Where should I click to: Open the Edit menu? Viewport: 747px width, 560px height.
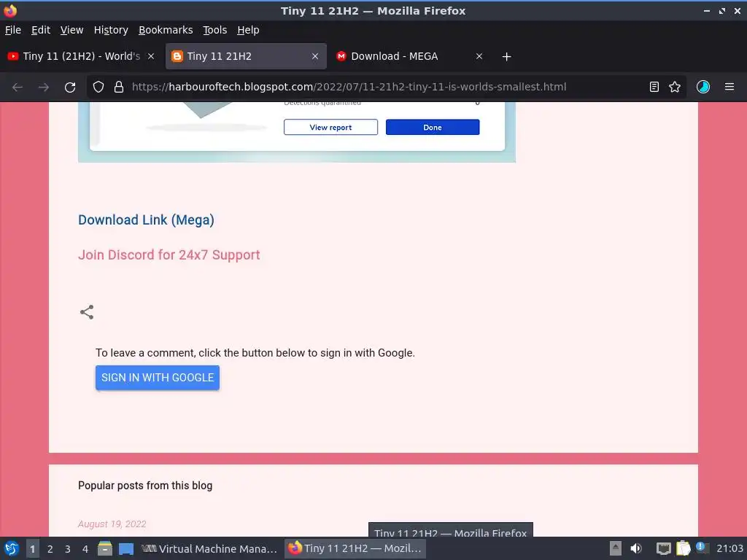pos(41,30)
